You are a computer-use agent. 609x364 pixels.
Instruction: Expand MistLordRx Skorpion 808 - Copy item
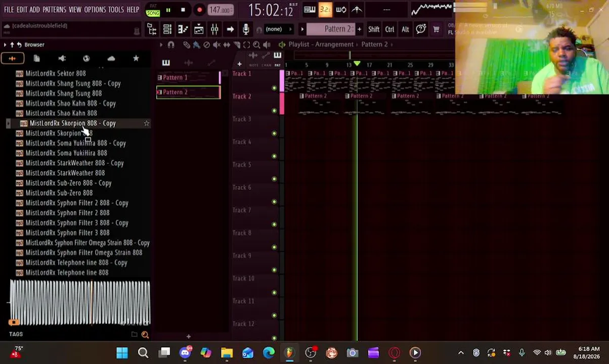(8, 123)
